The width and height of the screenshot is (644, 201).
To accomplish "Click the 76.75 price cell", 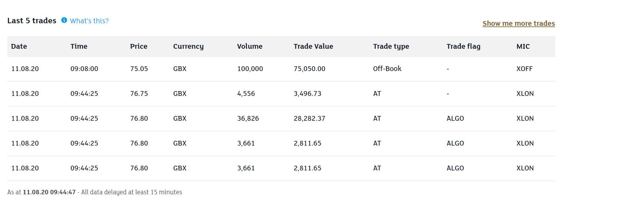I will (139, 94).
